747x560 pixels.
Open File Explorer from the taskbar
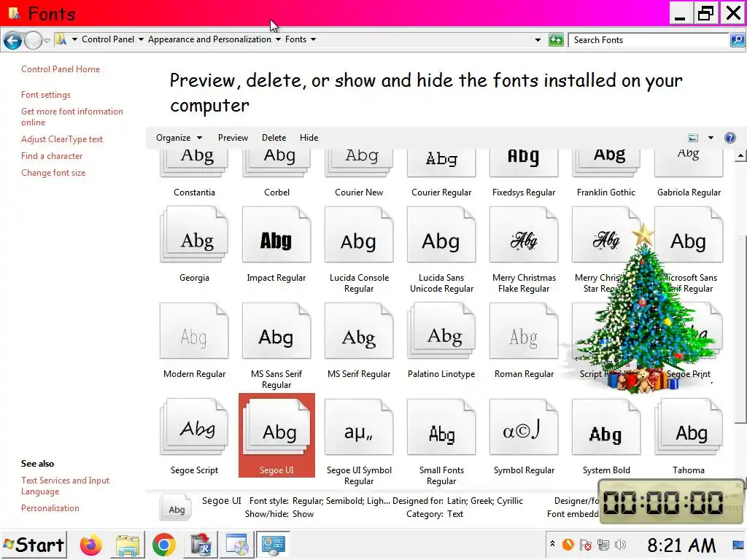[x=127, y=545]
